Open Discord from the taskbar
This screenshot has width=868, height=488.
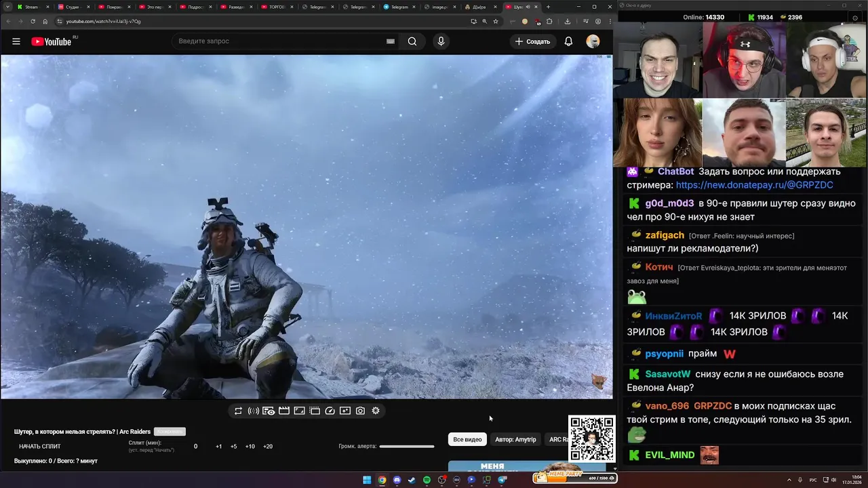click(397, 480)
